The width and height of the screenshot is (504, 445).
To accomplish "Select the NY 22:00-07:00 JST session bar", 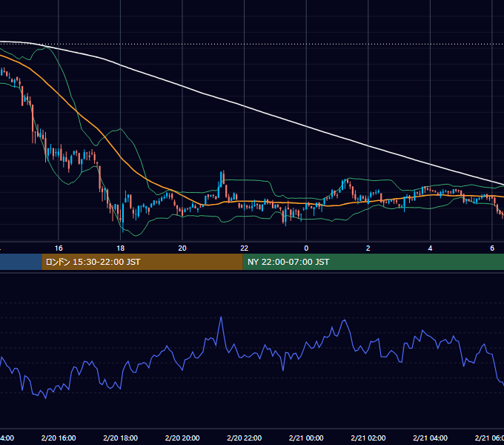I will point(373,262).
